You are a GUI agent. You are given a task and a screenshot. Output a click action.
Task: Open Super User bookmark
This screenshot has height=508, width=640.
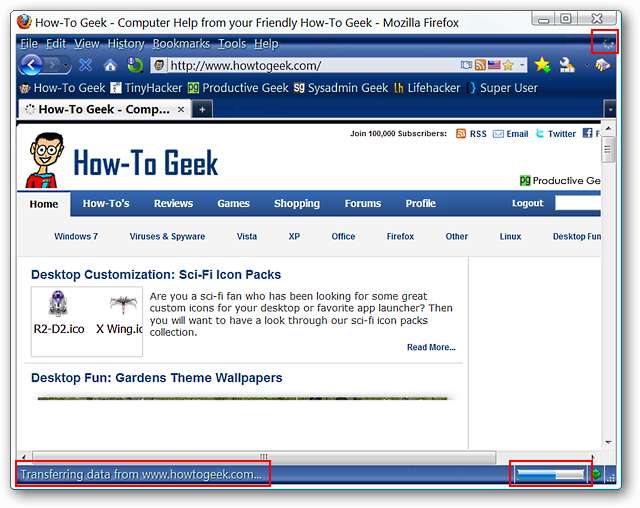502,88
